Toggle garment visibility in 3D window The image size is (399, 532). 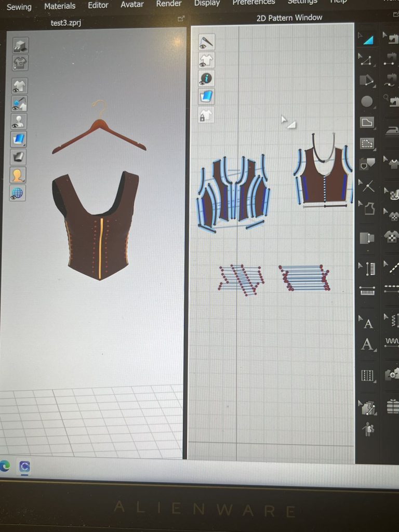pyautogui.click(x=20, y=86)
